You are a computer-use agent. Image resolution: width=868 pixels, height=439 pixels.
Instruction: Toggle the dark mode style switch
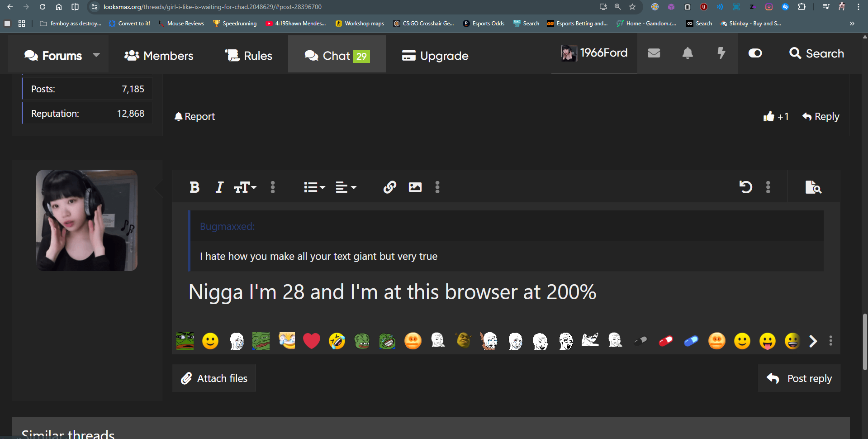(x=755, y=53)
